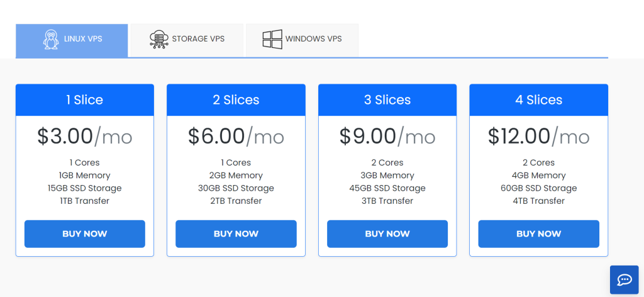
Task: Click BUY NOW under $6.00/mo
Action: click(236, 233)
